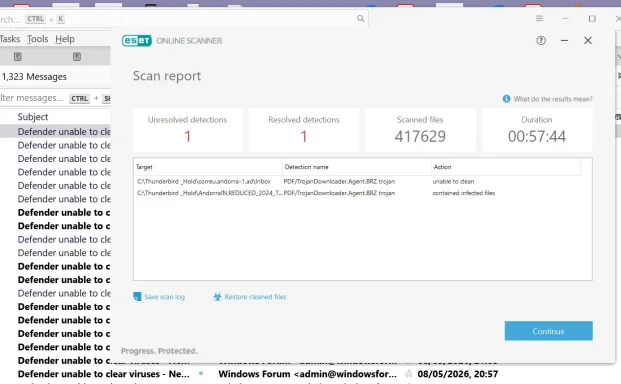The height and width of the screenshot is (384, 621).
Task: Click Thunderbird search magnifier icon
Action: [x=360, y=19]
